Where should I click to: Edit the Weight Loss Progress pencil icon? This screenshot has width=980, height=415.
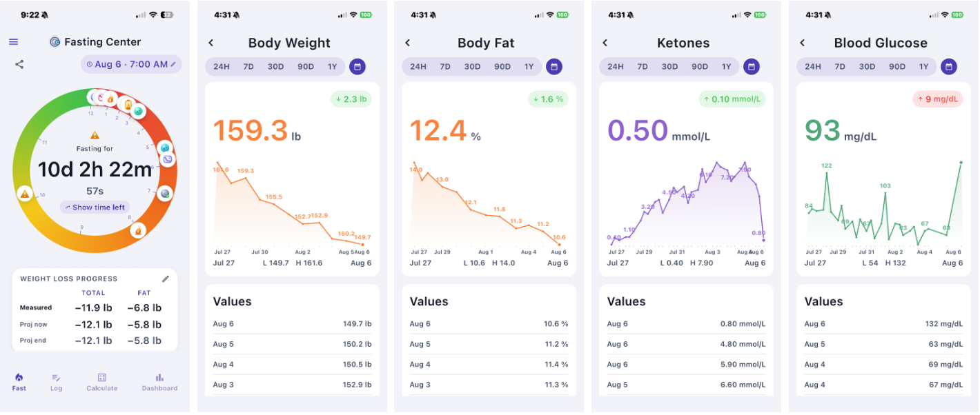pos(166,279)
